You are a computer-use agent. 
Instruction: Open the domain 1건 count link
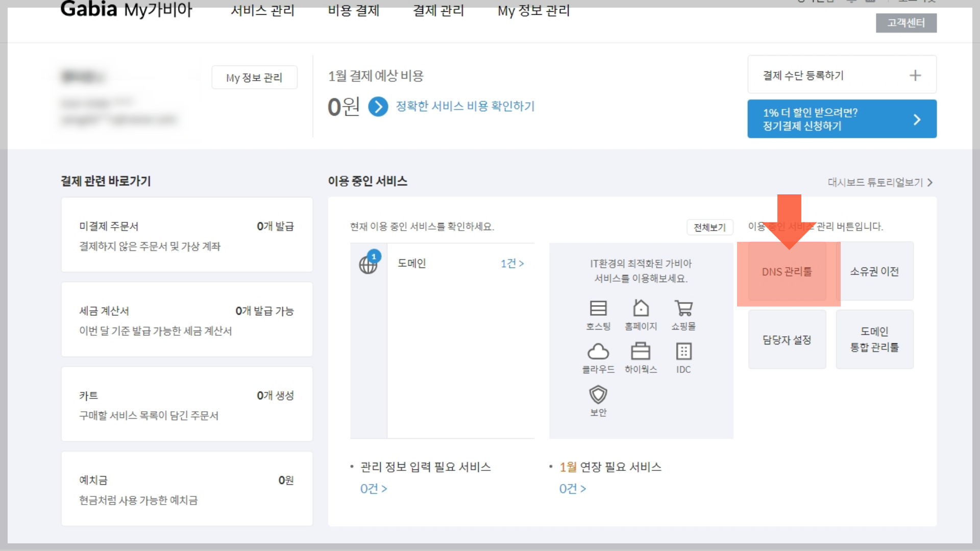point(512,264)
